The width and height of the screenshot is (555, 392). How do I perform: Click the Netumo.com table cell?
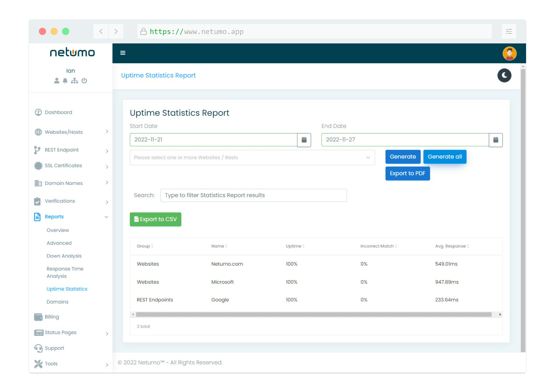point(227,264)
